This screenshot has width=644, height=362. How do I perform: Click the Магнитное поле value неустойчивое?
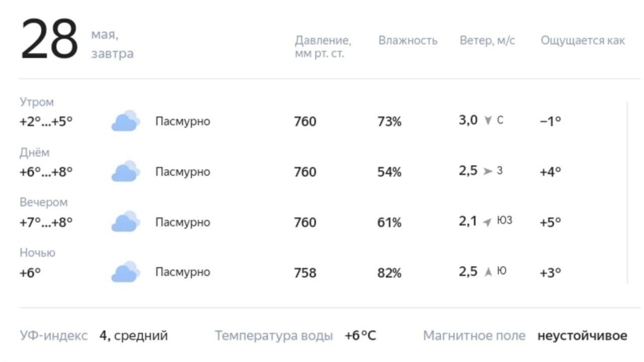click(582, 336)
